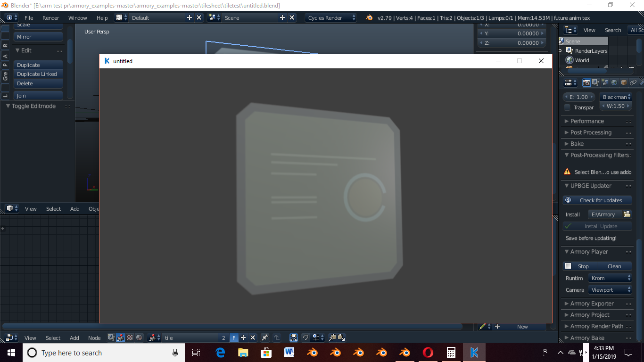Viewport: 644px width, 362px height.
Task: Open the Node menu in the node editor
Action: 94,337
